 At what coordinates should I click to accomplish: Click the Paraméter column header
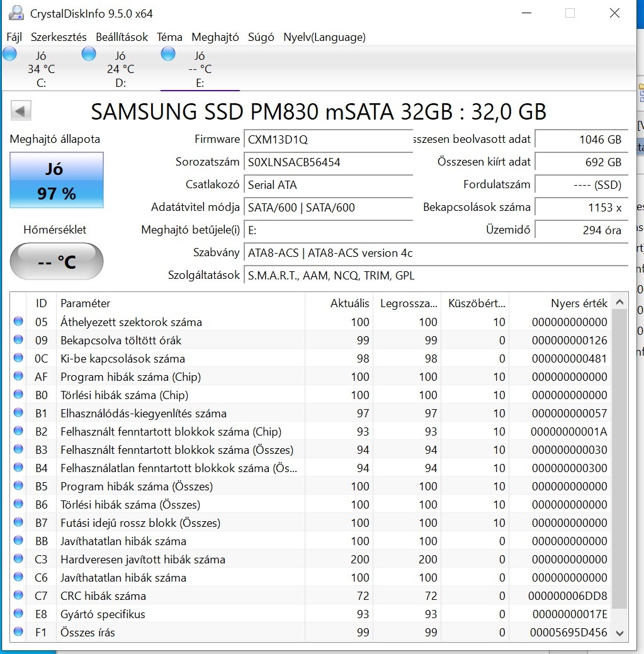point(181,303)
